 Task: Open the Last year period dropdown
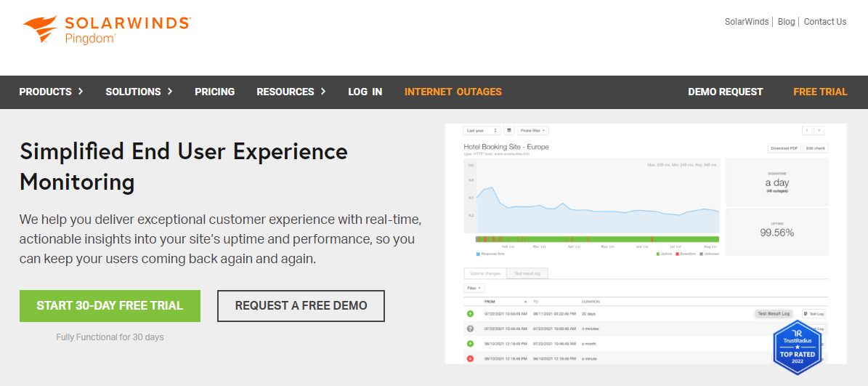(x=482, y=131)
